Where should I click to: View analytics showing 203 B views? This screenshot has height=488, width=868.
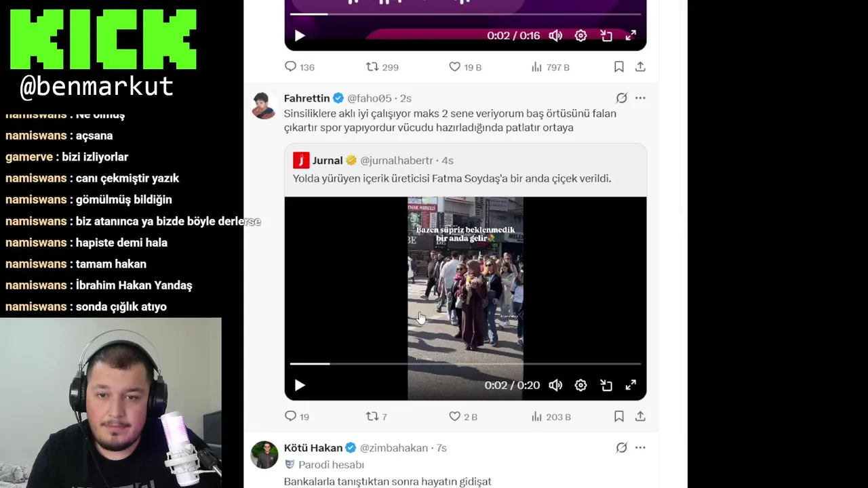[x=551, y=417]
